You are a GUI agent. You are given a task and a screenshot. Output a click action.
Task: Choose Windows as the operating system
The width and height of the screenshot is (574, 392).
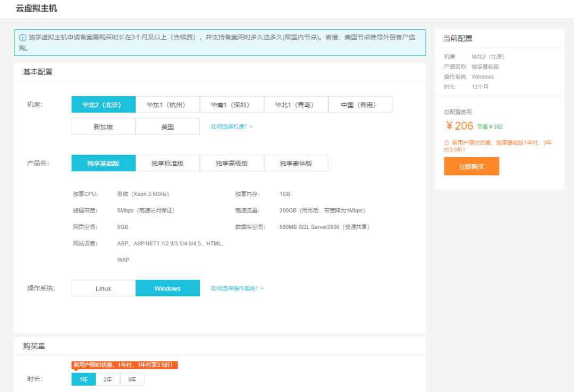167,288
